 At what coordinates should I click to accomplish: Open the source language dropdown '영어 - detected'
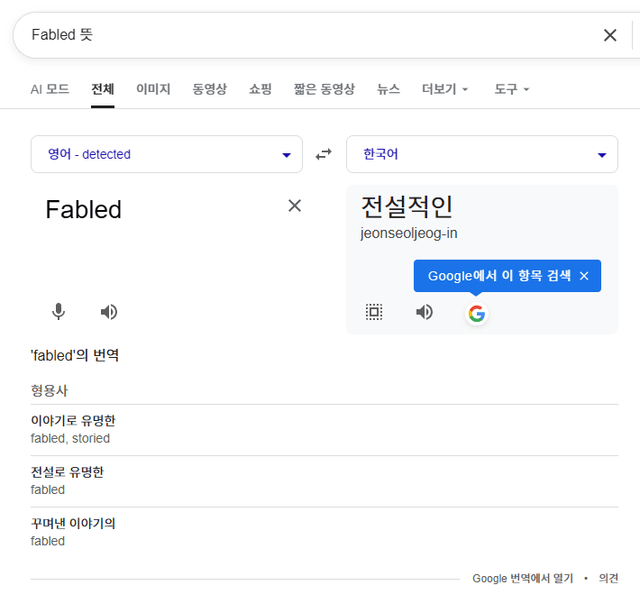166,154
